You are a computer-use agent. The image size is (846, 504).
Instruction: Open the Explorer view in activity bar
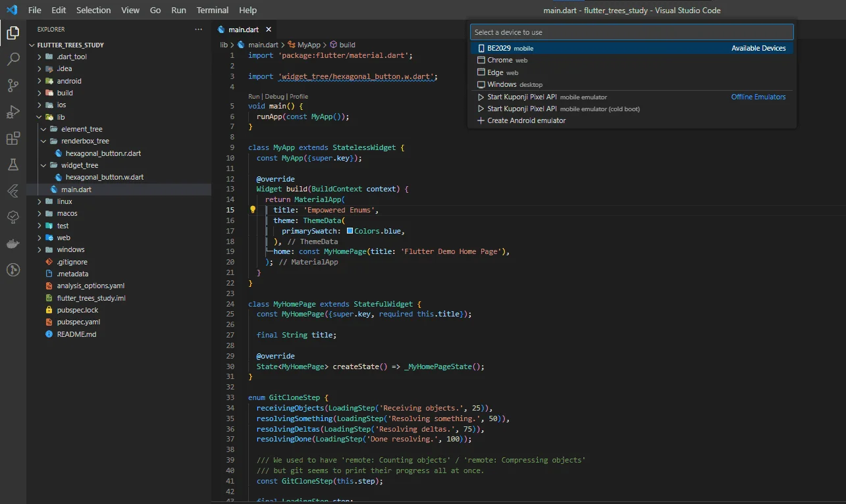click(13, 33)
